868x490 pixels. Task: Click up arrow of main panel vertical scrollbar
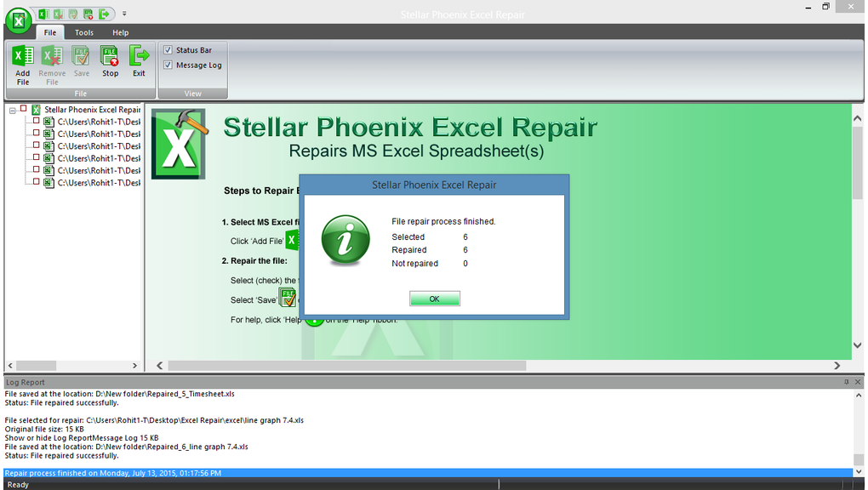click(x=858, y=118)
